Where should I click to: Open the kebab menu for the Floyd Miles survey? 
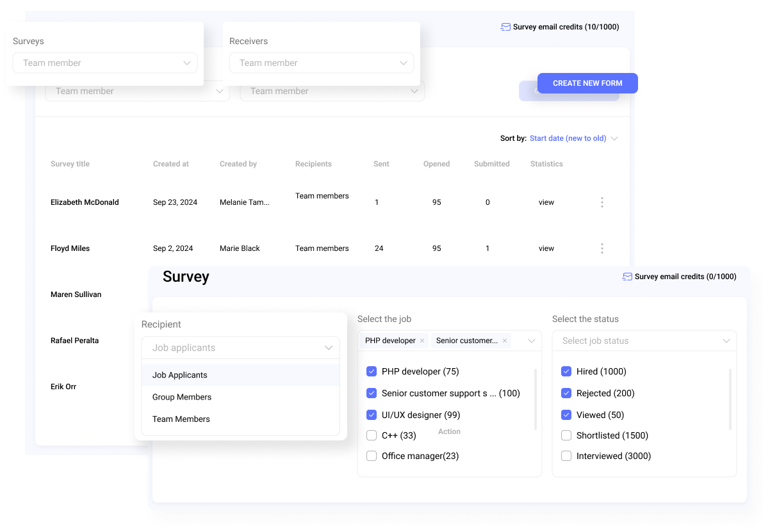click(602, 248)
